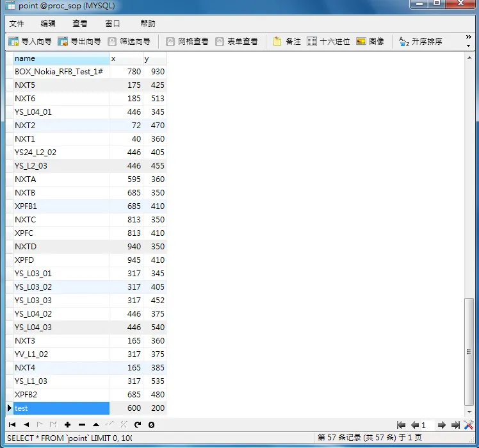The width and height of the screenshot is (479, 448).
Task: Select the YS_L03_03 name cell
Action: (x=61, y=301)
